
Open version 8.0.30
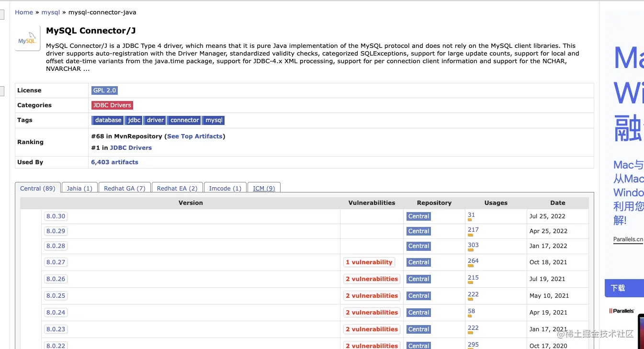point(56,216)
